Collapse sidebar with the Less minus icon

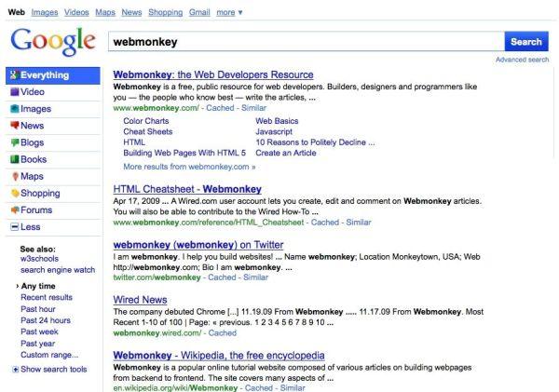15,226
